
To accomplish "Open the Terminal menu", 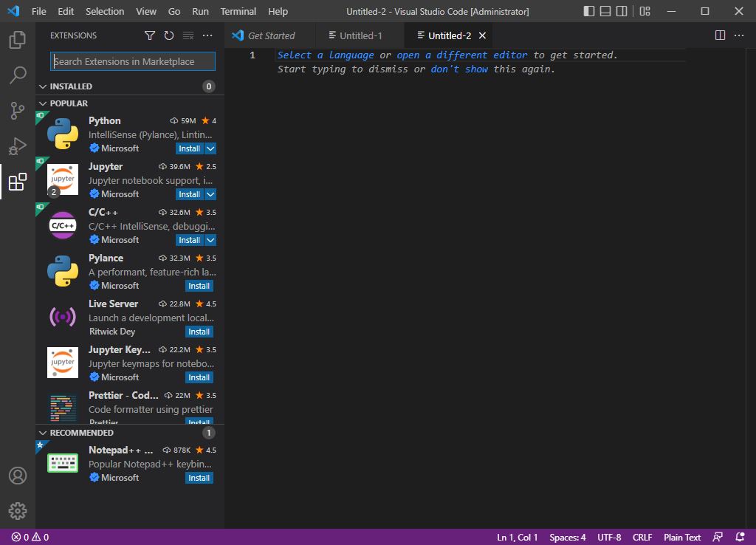I will tap(238, 11).
